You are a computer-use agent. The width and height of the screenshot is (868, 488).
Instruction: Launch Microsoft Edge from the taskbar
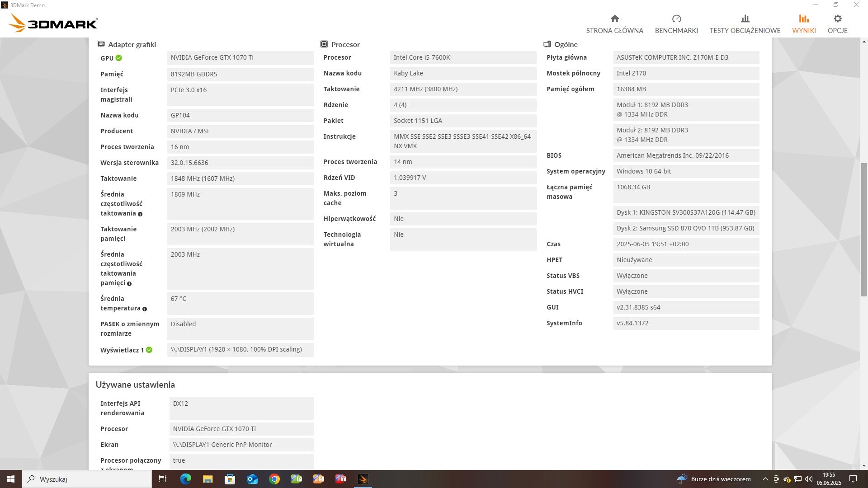pyautogui.click(x=185, y=479)
